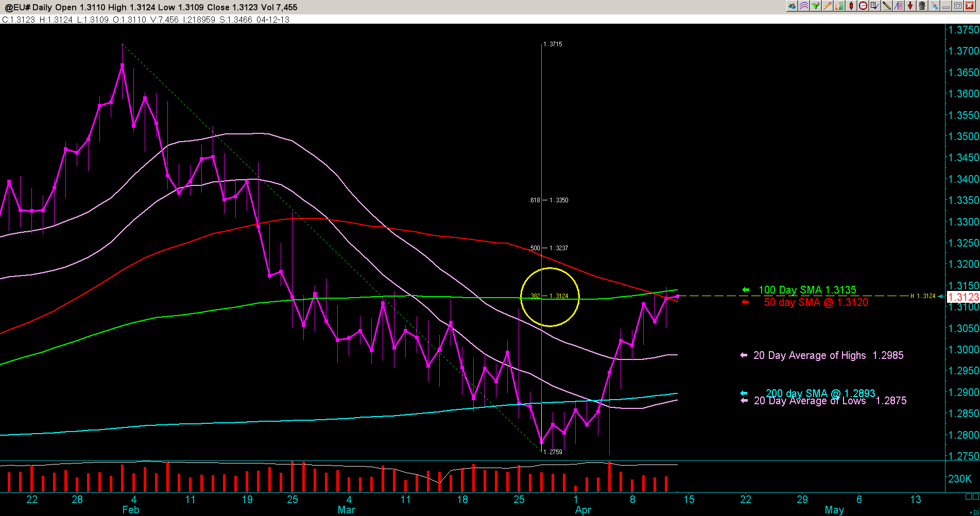Click the red candlestick chart icon
The width and height of the screenshot is (980, 516).
point(851,6)
